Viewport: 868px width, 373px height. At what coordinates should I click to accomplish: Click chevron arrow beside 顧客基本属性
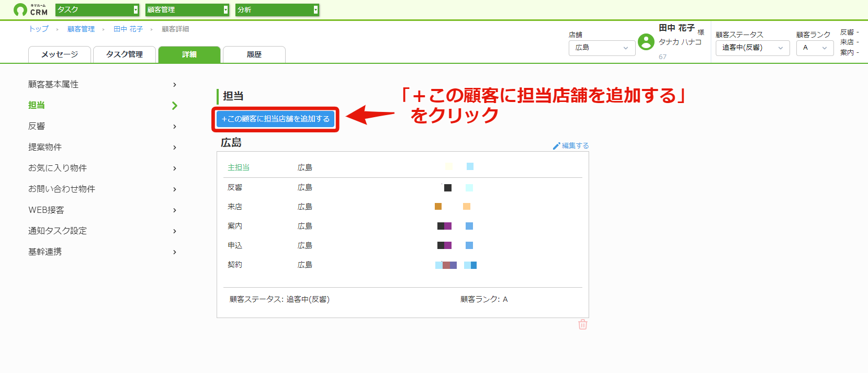175,85
